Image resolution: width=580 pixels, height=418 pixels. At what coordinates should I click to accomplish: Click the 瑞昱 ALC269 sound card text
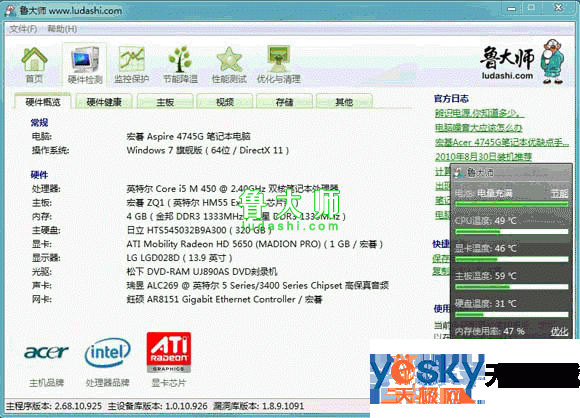point(257,286)
